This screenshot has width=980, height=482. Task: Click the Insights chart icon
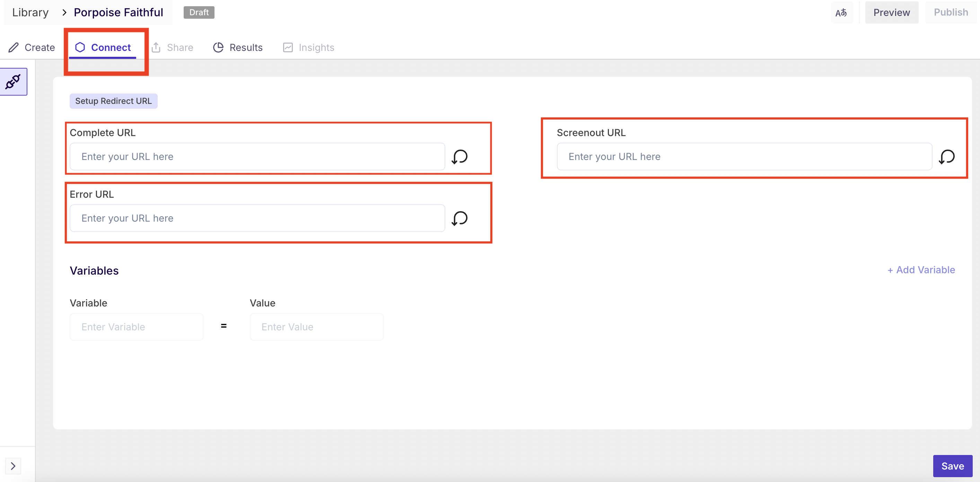click(x=288, y=47)
